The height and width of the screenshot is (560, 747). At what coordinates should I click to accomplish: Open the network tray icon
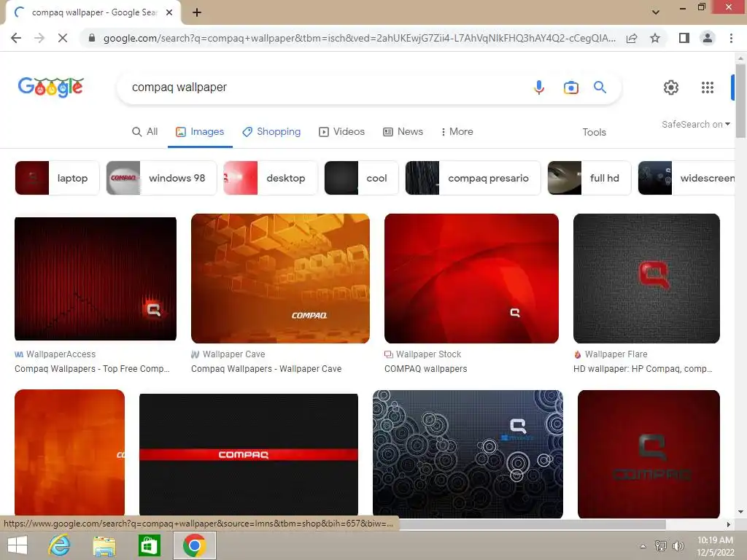(x=661, y=546)
